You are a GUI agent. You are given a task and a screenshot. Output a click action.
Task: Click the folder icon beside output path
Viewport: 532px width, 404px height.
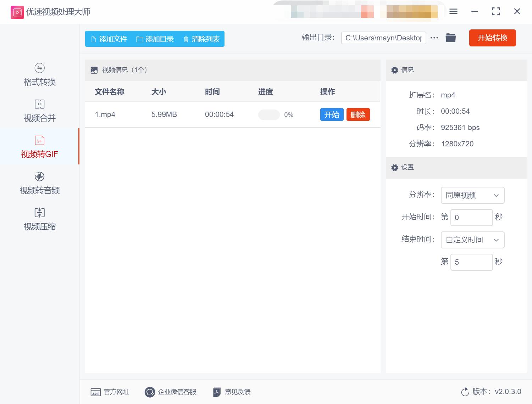(x=450, y=38)
